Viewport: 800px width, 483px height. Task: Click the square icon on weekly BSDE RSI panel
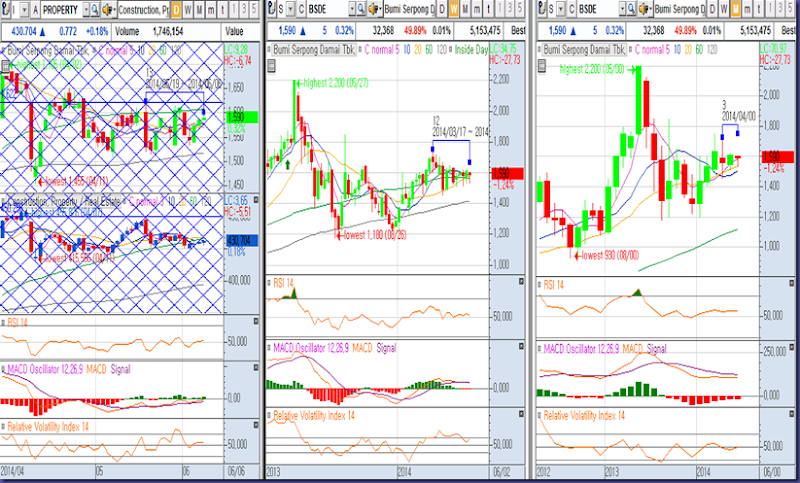pos(521,281)
